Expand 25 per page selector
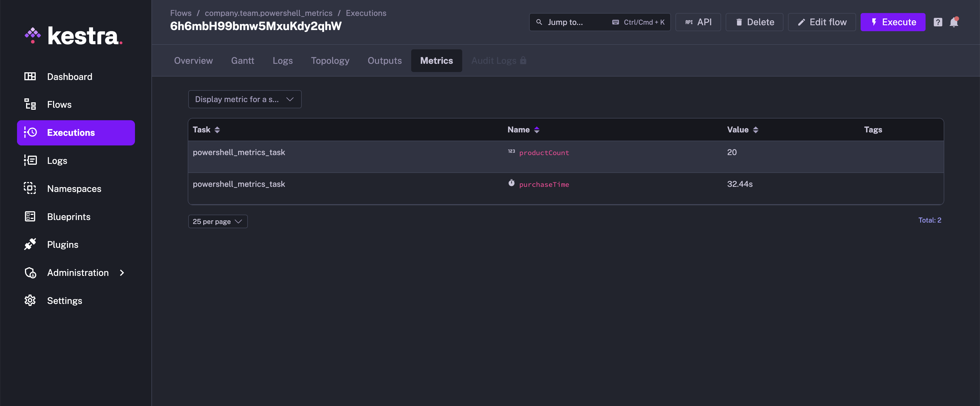Image resolution: width=980 pixels, height=406 pixels. point(218,221)
